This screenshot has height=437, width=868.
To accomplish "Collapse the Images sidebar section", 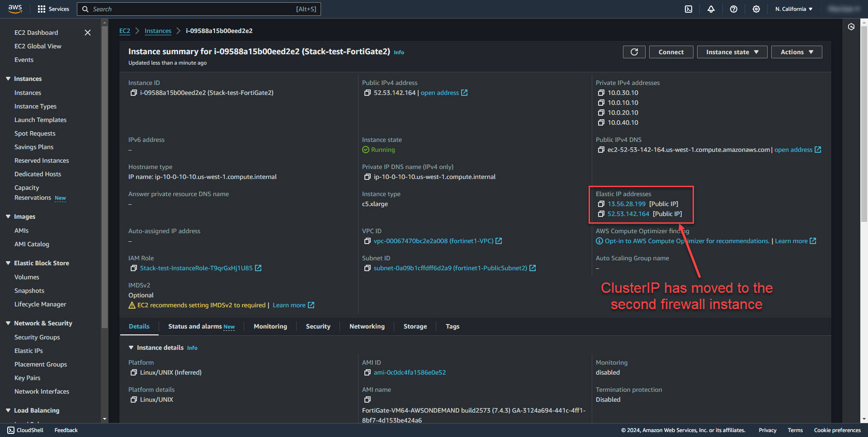I will coord(8,216).
